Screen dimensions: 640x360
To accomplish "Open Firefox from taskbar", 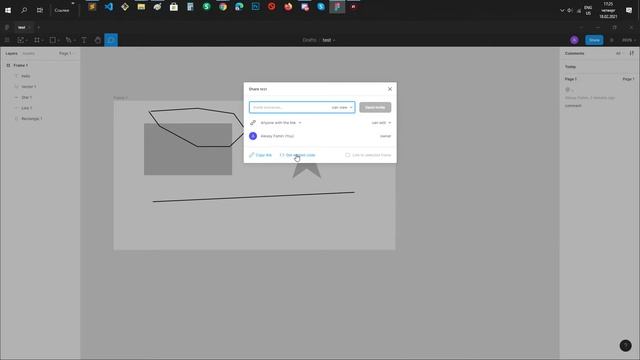I will [x=288, y=7].
